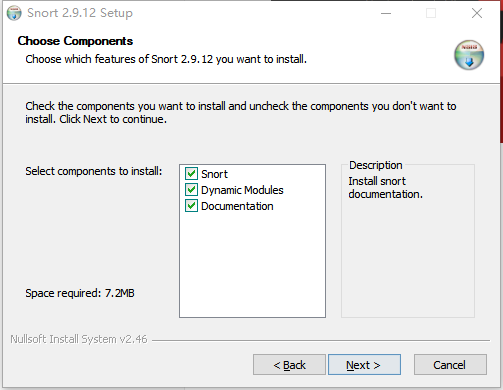This screenshot has height=390, width=503.
Task: Go back with the Back button
Action: (289, 365)
